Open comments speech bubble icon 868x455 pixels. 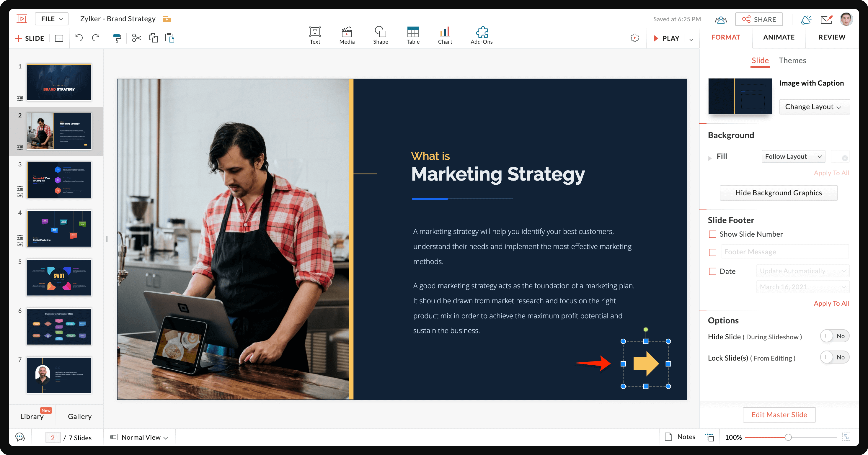[x=20, y=437]
